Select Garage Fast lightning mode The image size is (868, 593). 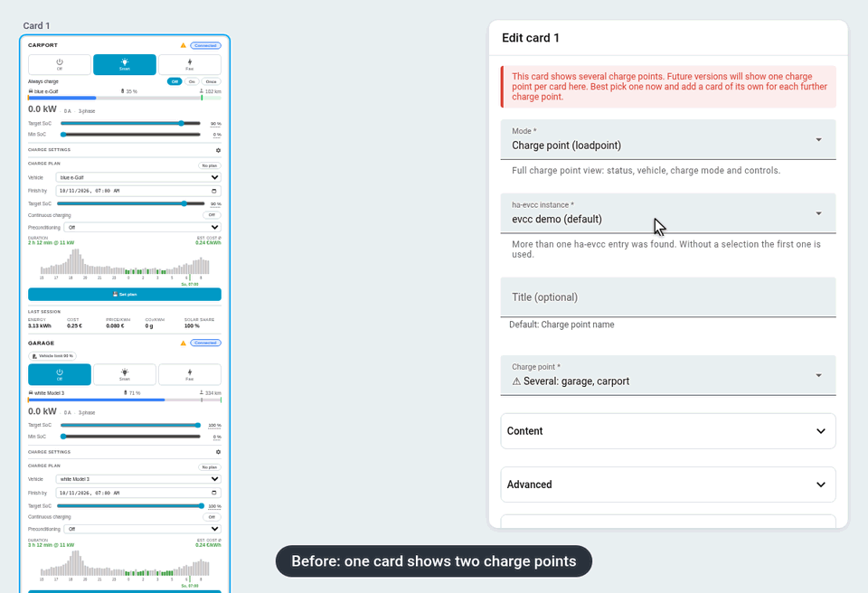pyautogui.click(x=190, y=375)
